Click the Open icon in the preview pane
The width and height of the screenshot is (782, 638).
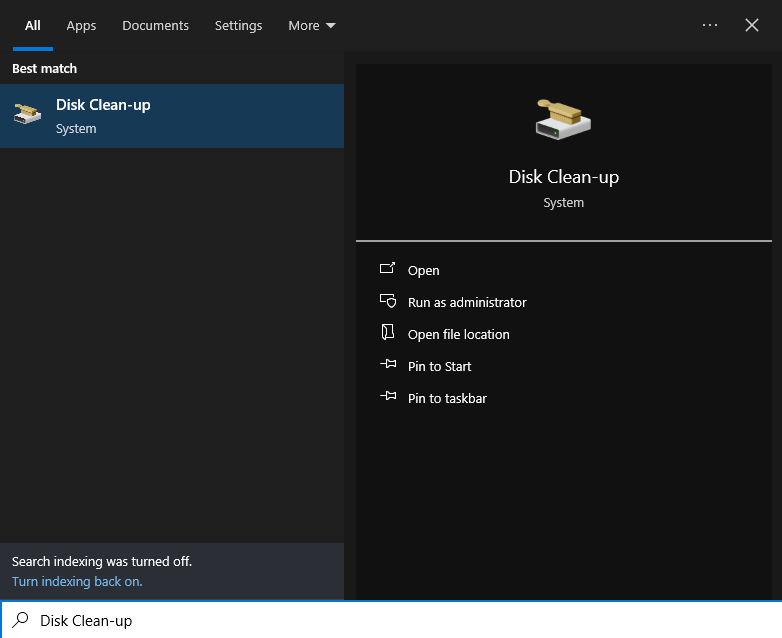pos(388,270)
